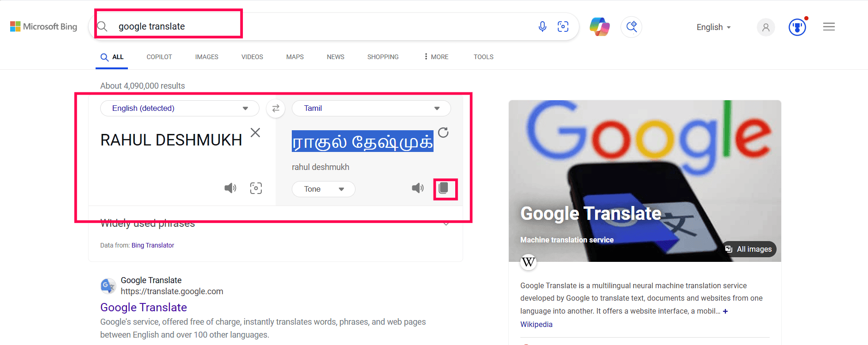Viewport: 868px width, 345px height.
Task: Open the English (detected) source language dropdown
Action: pos(180,109)
